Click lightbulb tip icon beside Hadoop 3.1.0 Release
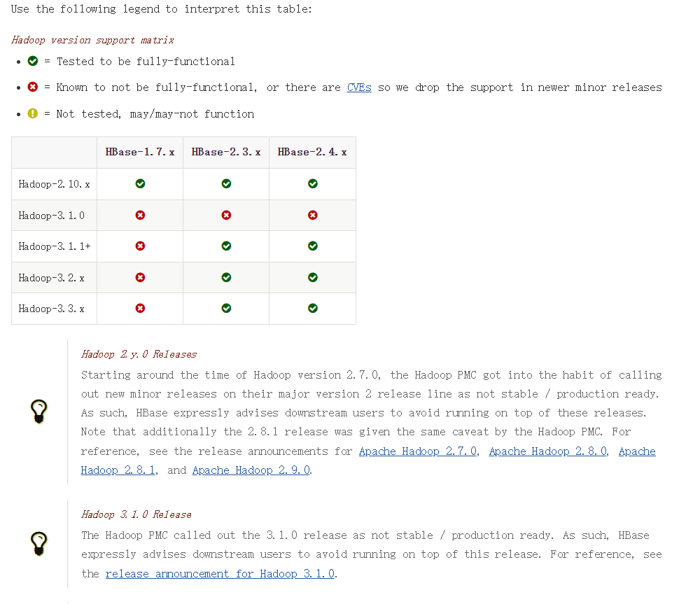Screen dimensions: 700x604 click(x=38, y=544)
